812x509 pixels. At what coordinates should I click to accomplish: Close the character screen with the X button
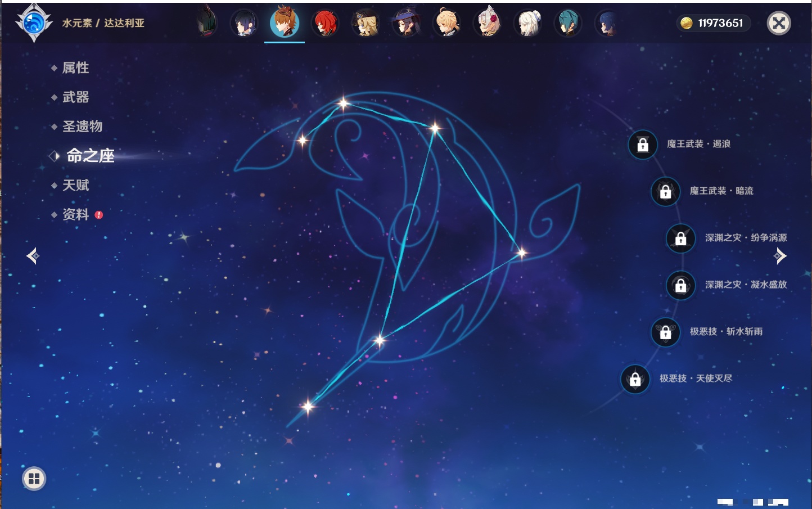click(x=779, y=23)
